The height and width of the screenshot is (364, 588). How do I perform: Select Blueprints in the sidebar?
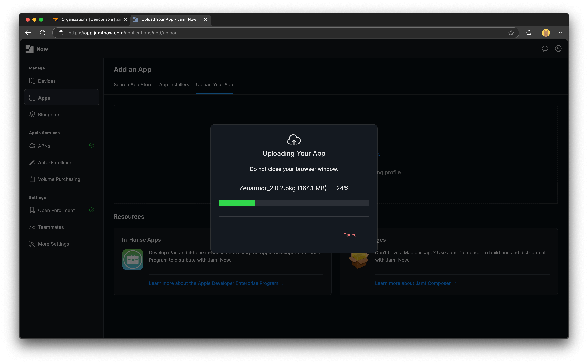pos(49,115)
